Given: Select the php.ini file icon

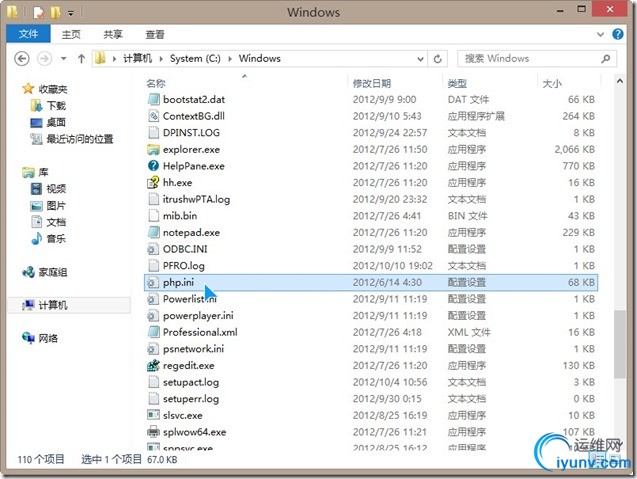Looking at the screenshot, I should tap(153, 282).
